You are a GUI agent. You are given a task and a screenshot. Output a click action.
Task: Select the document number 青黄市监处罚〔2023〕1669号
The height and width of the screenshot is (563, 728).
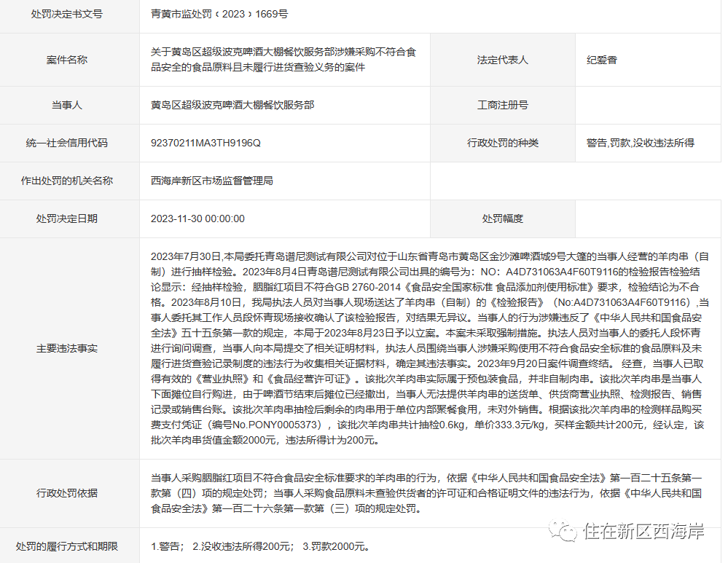tap(219, 15)
